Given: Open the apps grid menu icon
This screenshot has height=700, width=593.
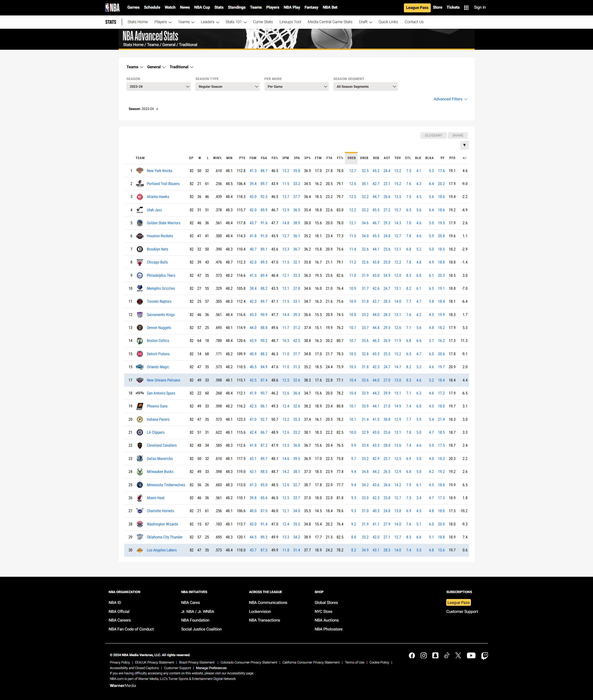Looking at the screenshot, I should [466, 8].
